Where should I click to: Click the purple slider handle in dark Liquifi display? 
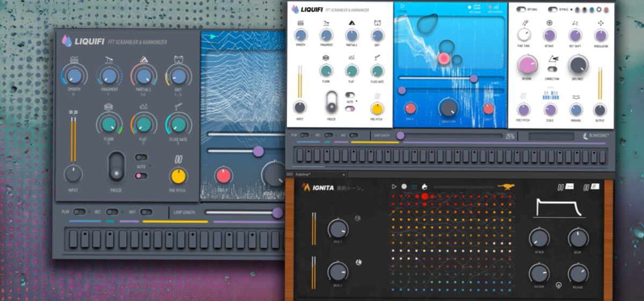coord(258,151)
